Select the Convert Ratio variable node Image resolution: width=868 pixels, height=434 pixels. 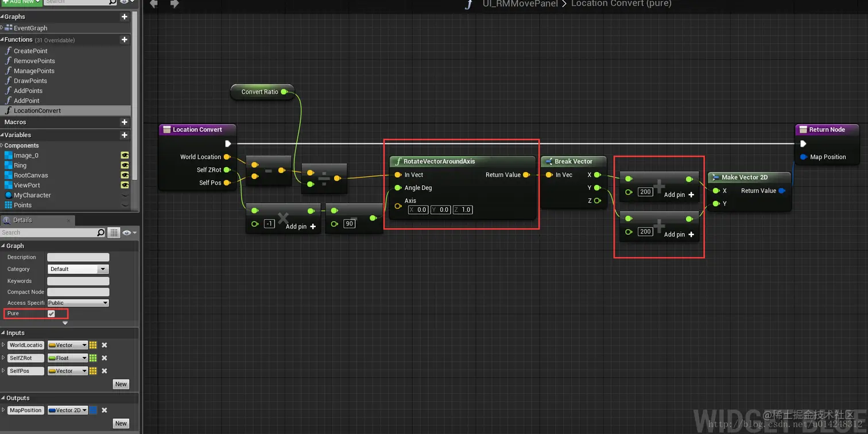(x=262, y=92)
